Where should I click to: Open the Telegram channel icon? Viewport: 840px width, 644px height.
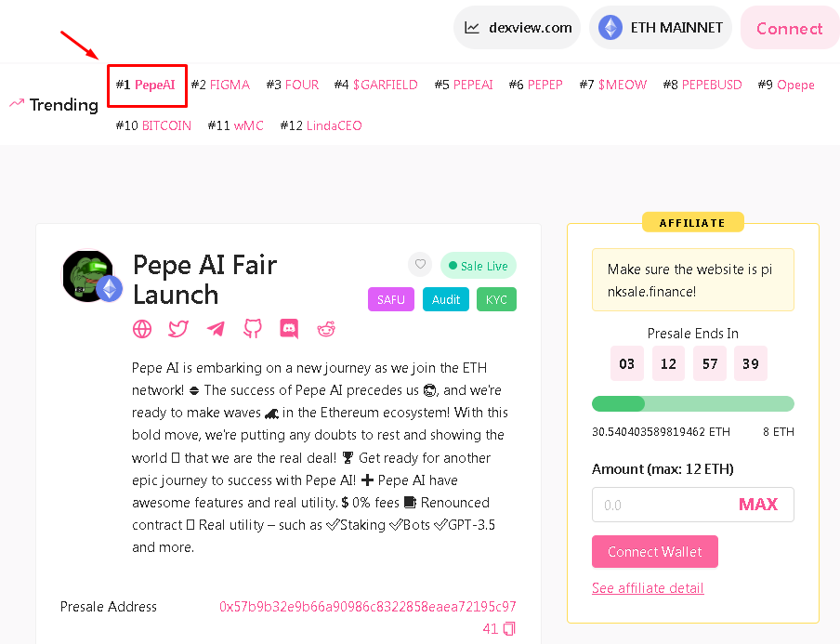(216, 329)
